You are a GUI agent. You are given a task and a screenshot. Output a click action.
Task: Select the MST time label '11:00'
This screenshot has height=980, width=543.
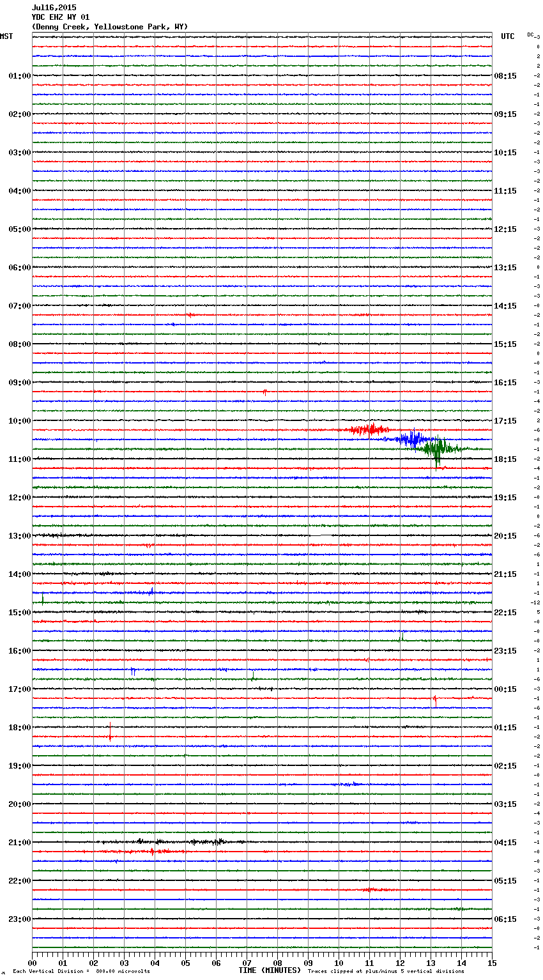coord(19,459)
